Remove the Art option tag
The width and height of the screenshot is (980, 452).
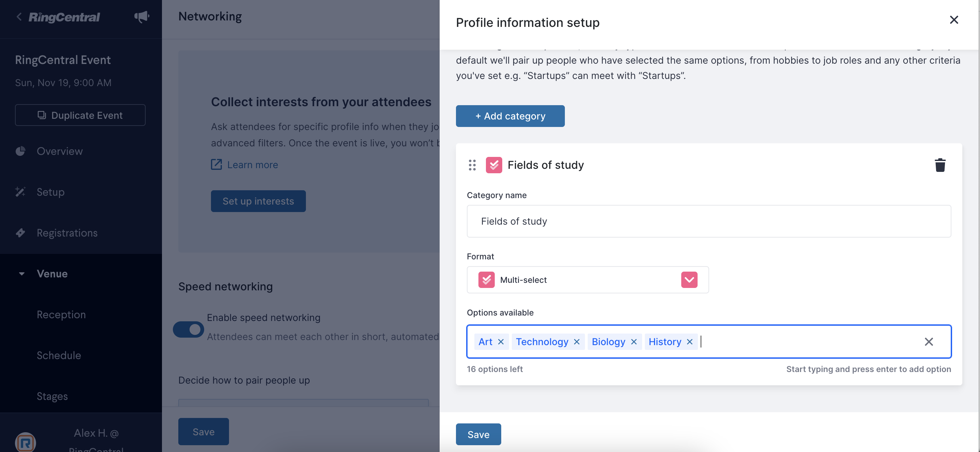(501, 342)
